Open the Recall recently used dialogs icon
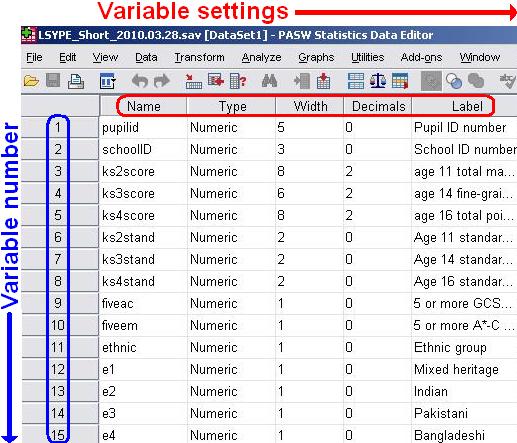Image resolution: width=517 pixels, height=443 pixels. [107, 81]
